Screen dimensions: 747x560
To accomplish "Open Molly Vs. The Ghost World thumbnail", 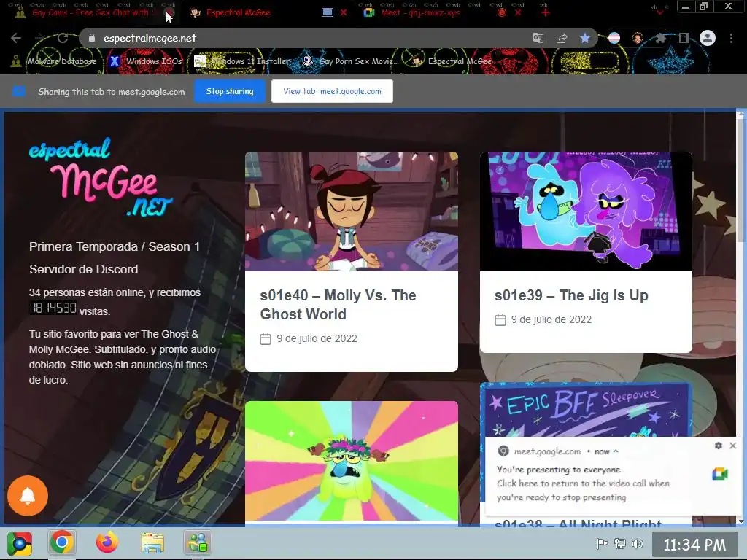I will [352, 211].
